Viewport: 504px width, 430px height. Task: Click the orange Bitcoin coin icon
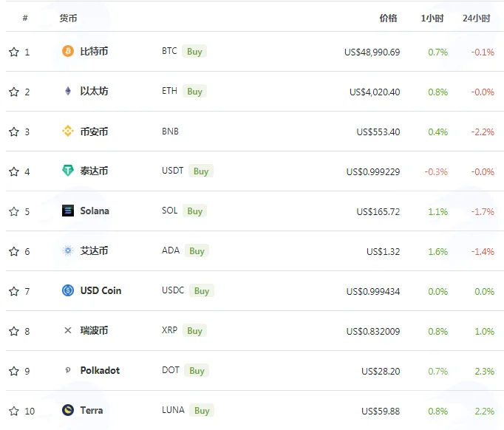(x=68, y=51)
